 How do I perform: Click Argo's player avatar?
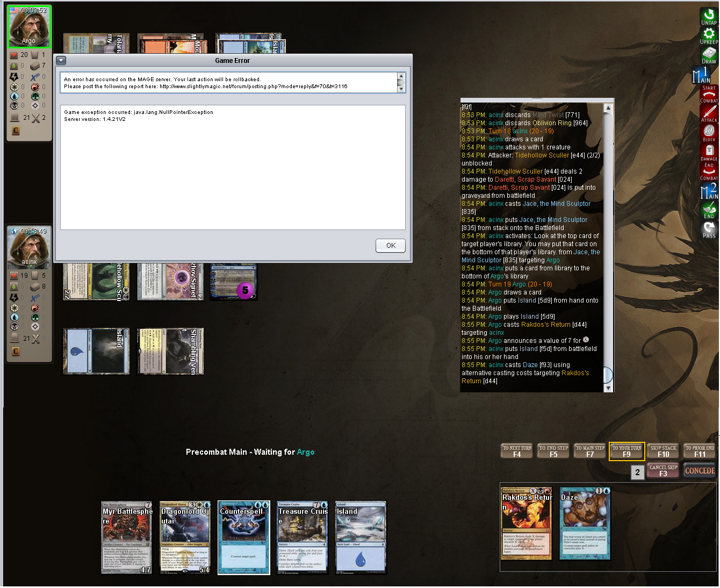pyautogui.click(x=29, y=27)
